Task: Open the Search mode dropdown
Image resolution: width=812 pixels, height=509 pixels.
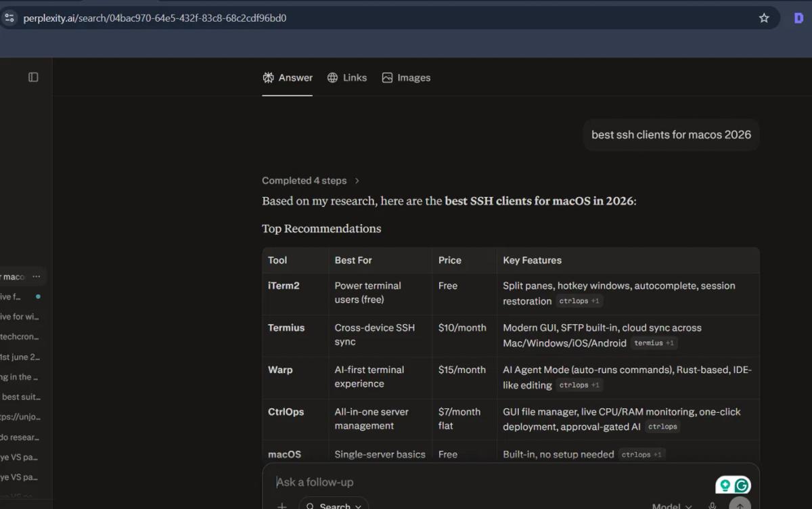Action: (334, 505)
